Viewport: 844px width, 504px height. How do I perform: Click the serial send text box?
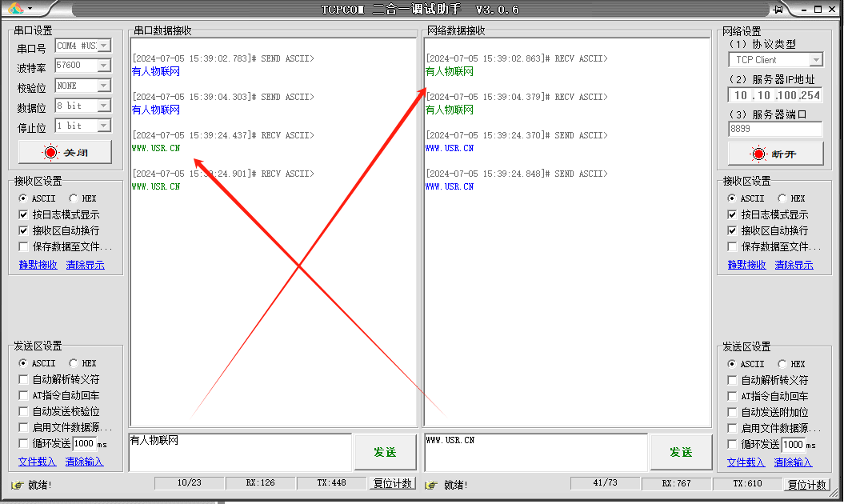240,452
